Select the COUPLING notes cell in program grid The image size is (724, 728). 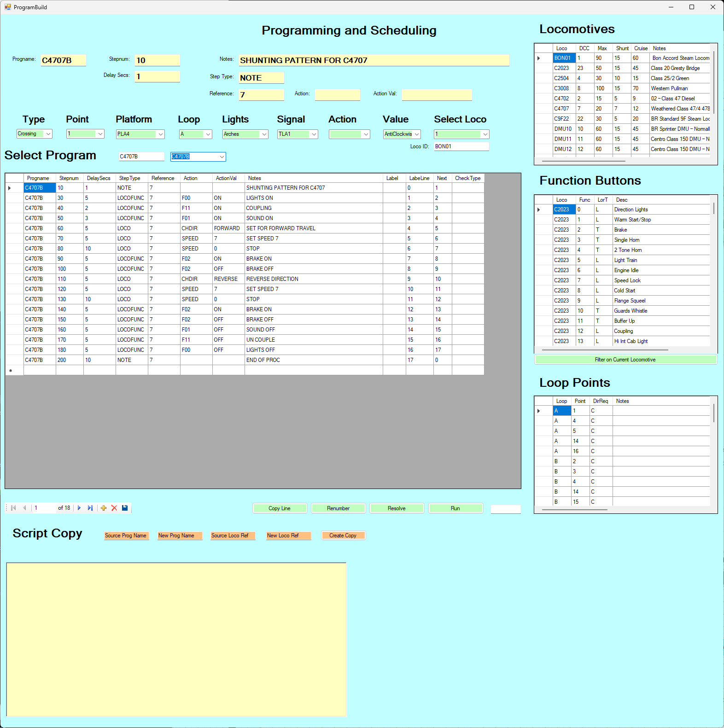(x=314, y=208)
